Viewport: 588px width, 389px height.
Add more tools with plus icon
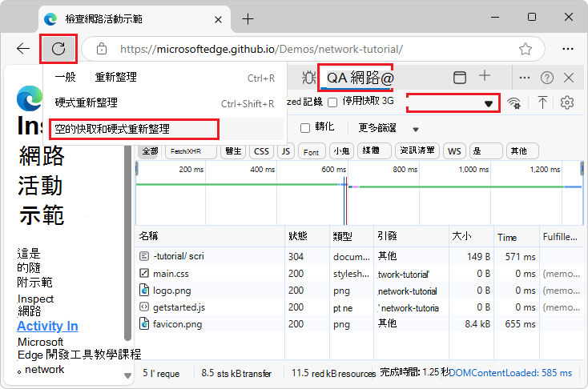pos(485,76)
